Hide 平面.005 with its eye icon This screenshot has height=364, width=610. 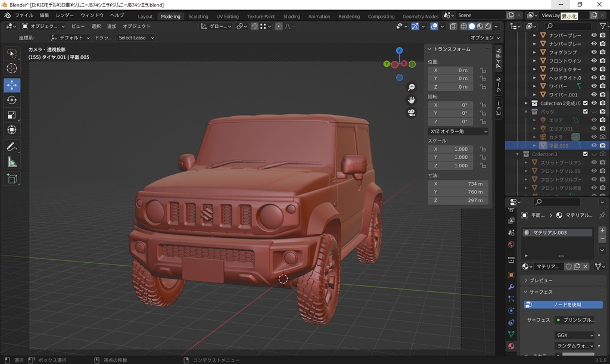click(594, 145)
